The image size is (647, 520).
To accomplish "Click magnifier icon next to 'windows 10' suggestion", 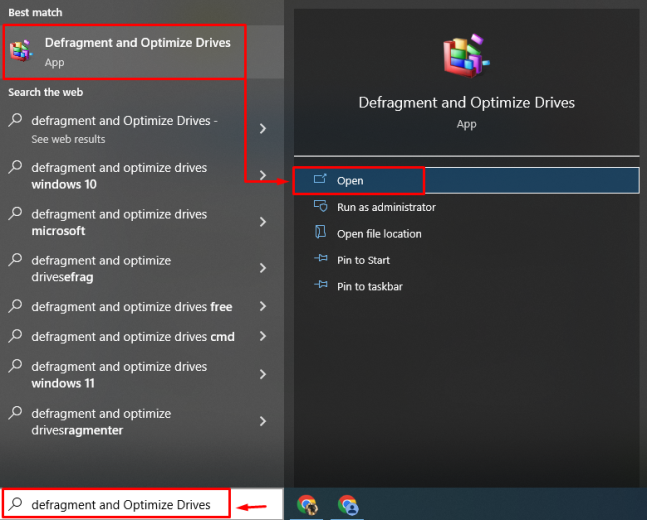I will (15, 166).
